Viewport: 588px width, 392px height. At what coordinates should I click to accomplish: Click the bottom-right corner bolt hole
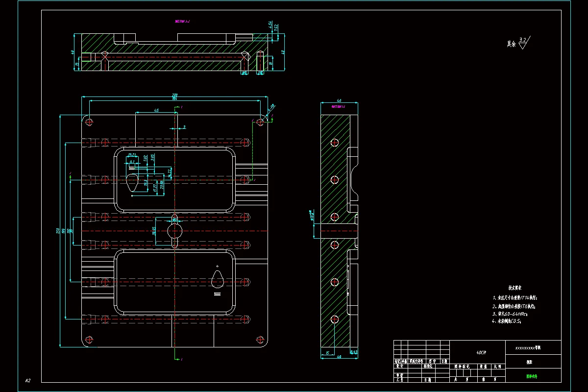[260, 339]
